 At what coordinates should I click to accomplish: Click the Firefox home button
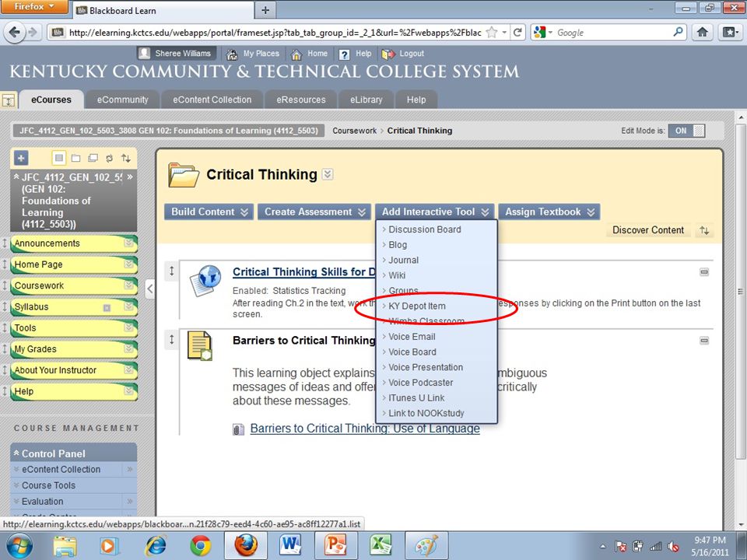tap(702, 33)
